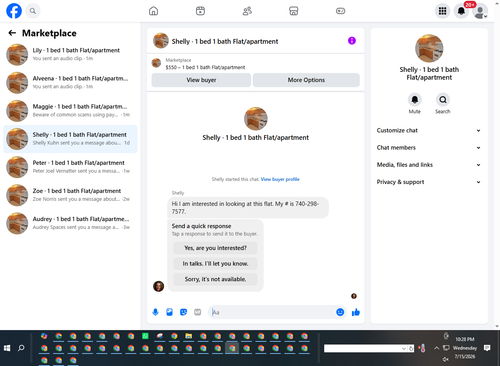Open purple conversation info icon
Image resolution: width=500 pixels, height=366 pixels.
point(352,41)
